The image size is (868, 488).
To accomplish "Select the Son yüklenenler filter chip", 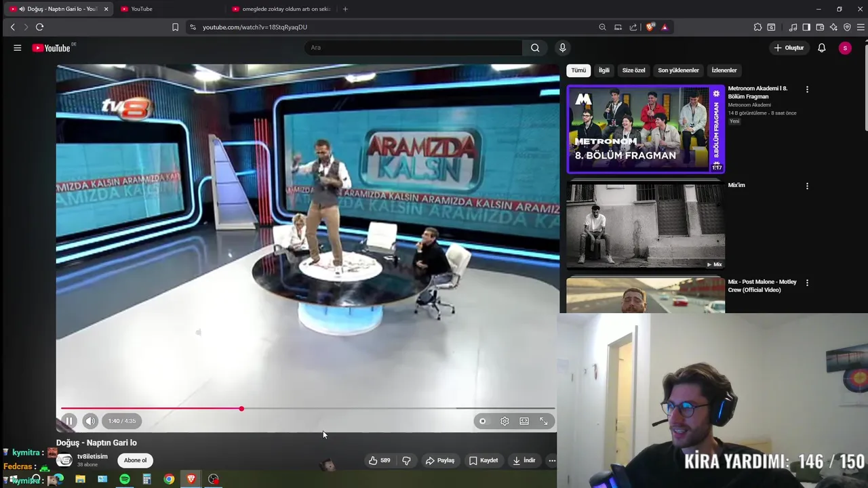I will point(678,70).
